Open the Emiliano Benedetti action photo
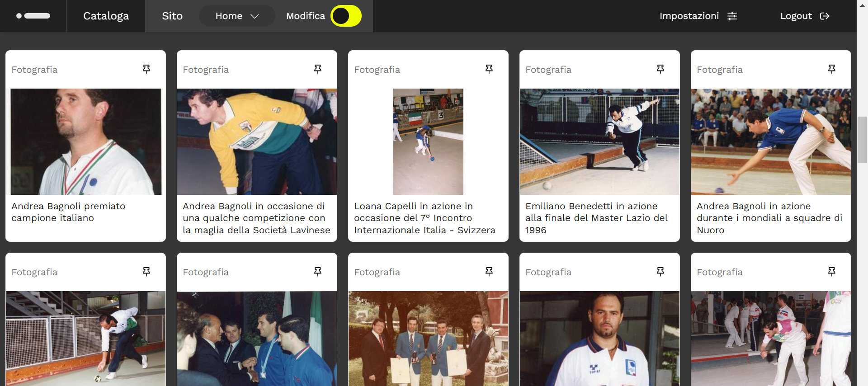Viewport: 868px width, 386px height. pos(599,141)
